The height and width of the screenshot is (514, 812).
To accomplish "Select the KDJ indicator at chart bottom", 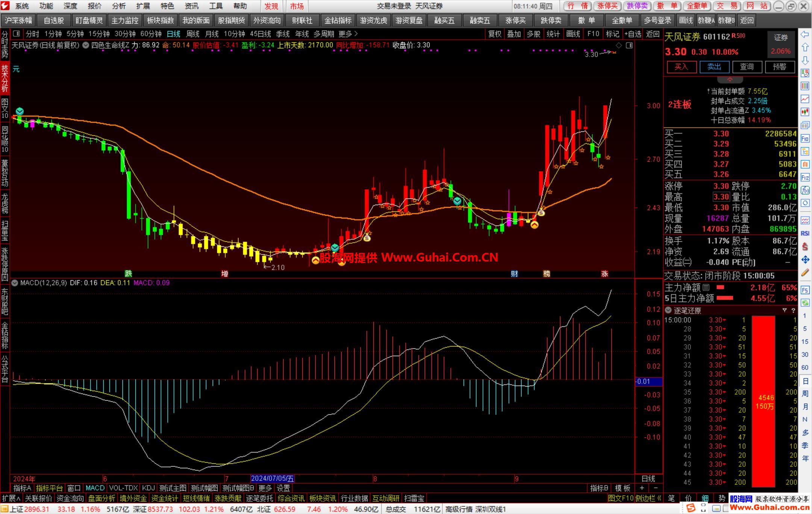I will (x=148, y=488).
